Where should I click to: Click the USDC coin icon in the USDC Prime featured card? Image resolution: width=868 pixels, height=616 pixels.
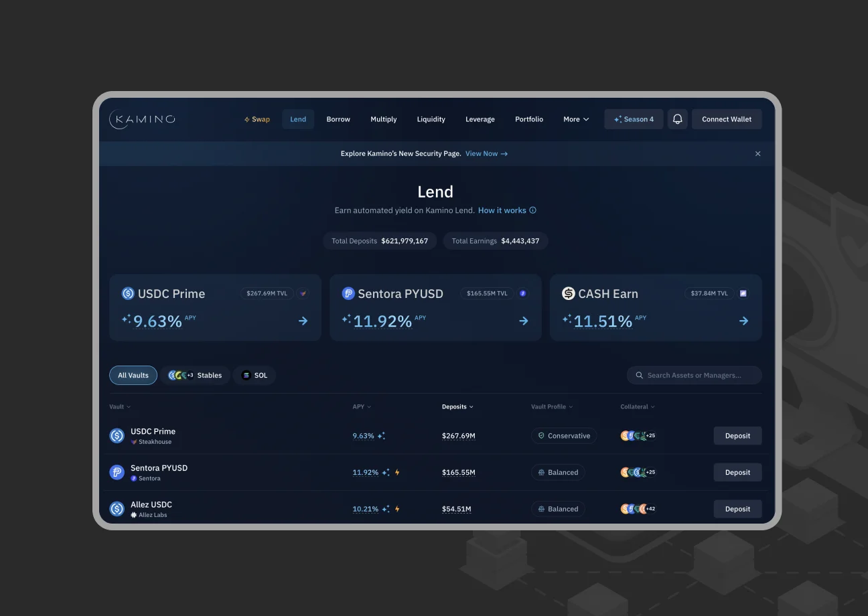128,293
